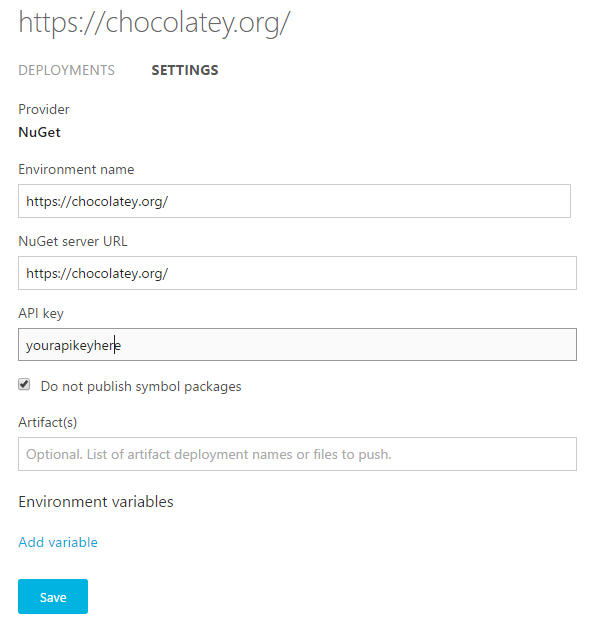Click the 'Do not publish symbol packages' label
The height and width of the screenshot is (630, 608).
(x=141, y=386)
